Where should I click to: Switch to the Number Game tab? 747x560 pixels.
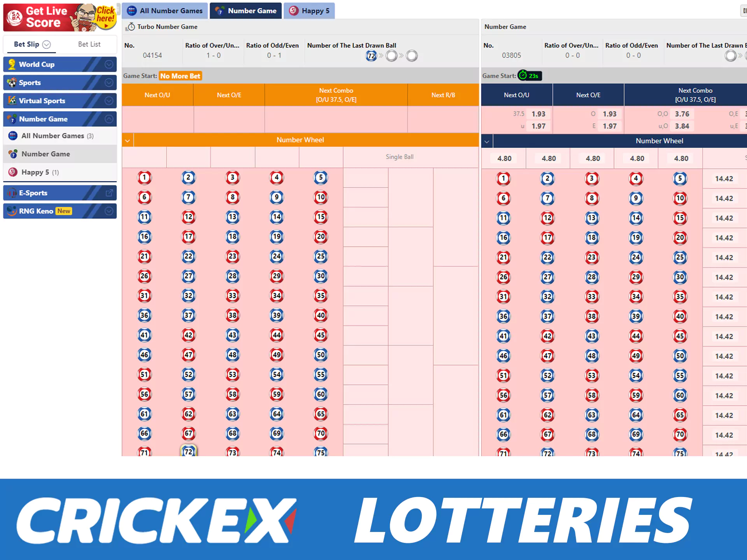(x=246, y=11)
